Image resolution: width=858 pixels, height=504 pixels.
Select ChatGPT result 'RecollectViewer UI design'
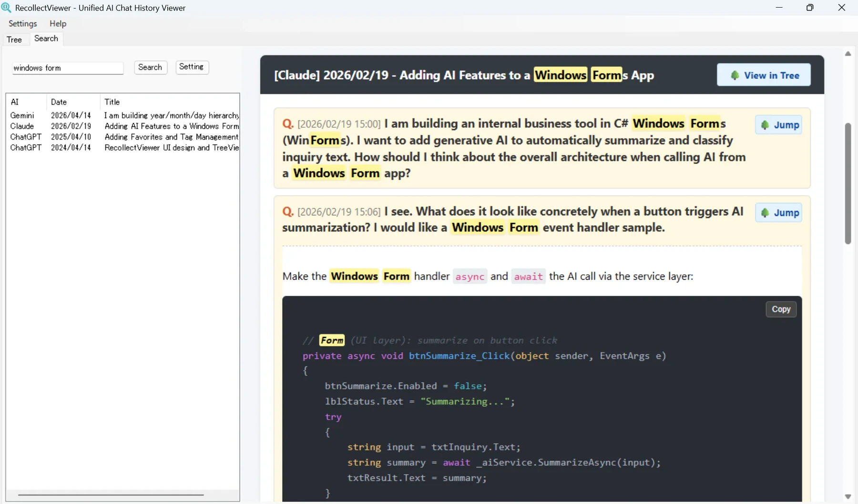pos(124,148)
